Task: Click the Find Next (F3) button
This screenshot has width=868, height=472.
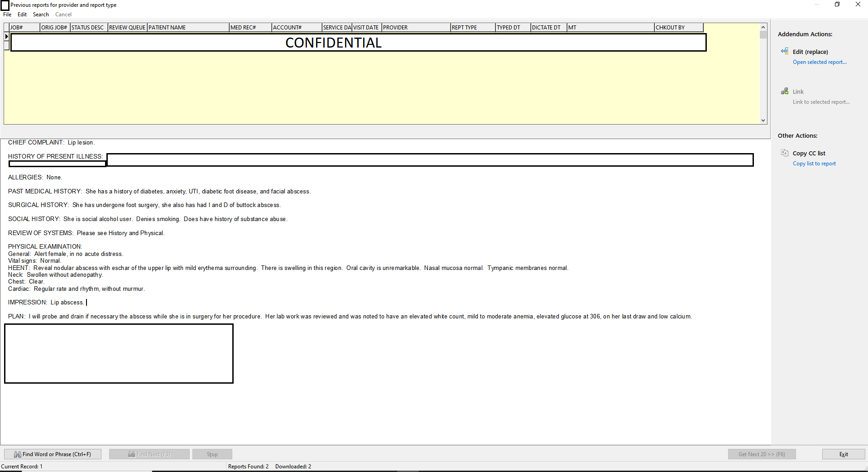Action: [x=149, y=454]
